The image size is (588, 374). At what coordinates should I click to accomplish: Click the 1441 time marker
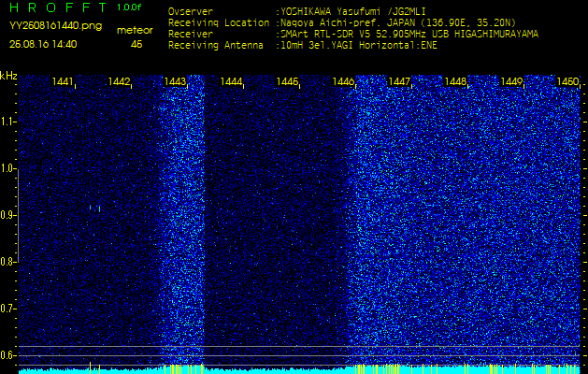point(63,81)
